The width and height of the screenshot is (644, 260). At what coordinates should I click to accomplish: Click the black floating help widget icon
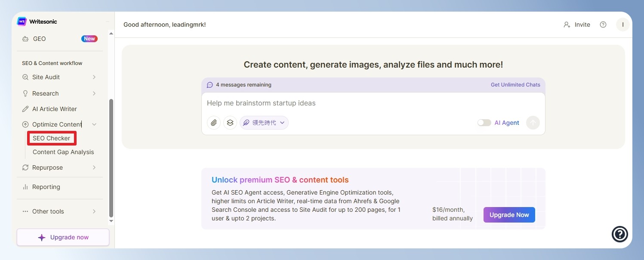[620, 234]
